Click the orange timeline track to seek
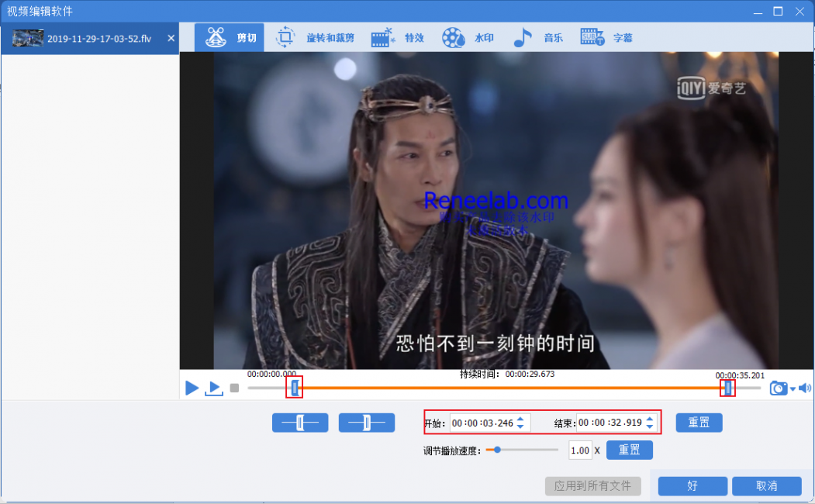This screenshot has width=815, height=504. pyautogui.click(x=511, y=388)
